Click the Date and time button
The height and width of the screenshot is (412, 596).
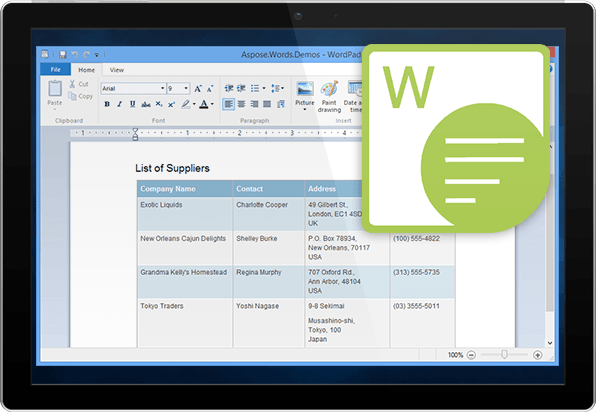pos(353,97)
